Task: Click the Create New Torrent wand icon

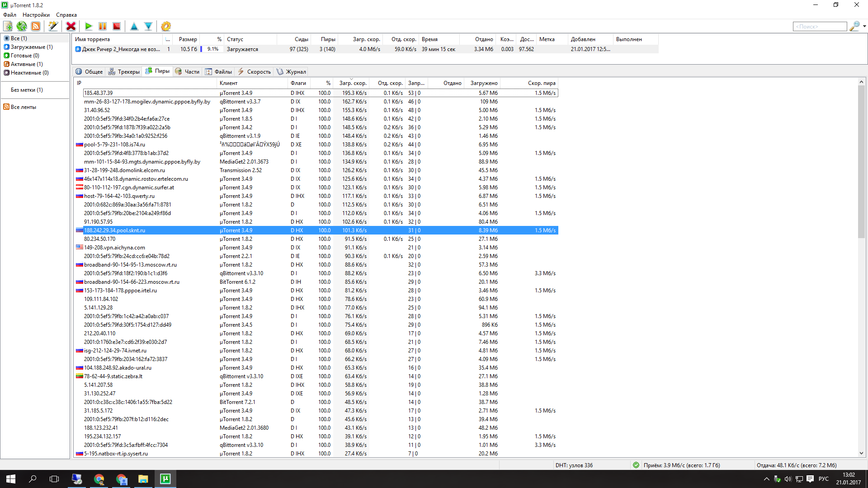Action: pyautogui.click(x=53, y=26)
